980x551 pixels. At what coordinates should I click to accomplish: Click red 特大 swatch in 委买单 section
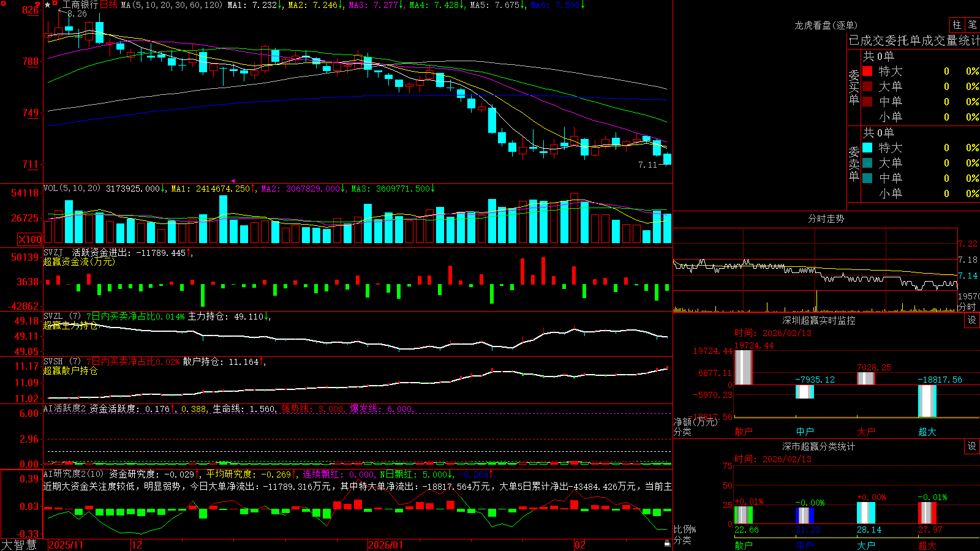point(867,71)
